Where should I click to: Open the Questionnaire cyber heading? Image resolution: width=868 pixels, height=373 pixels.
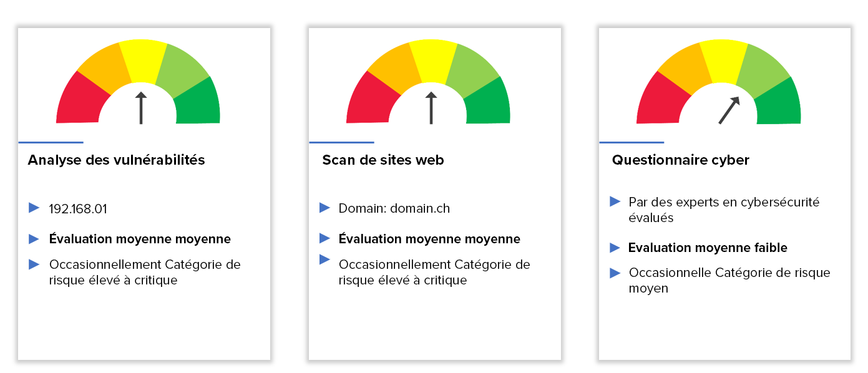coord(680,160)
